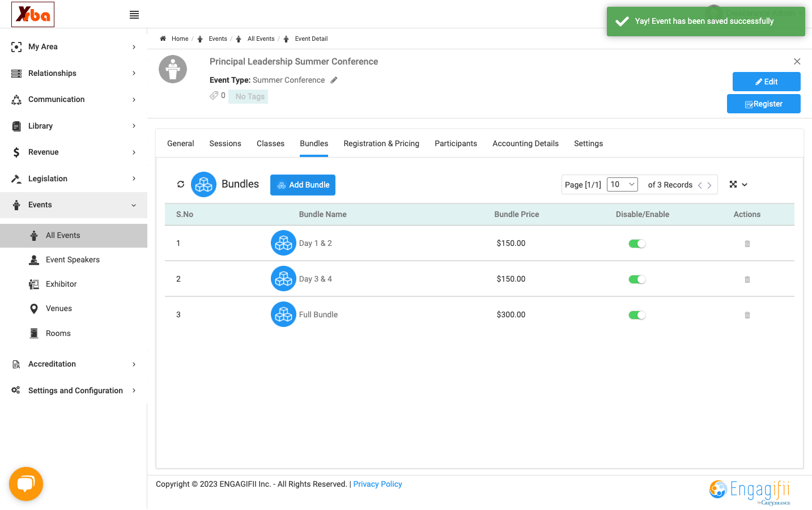
Task: Close the Event Detail panel
Action: 797,61
